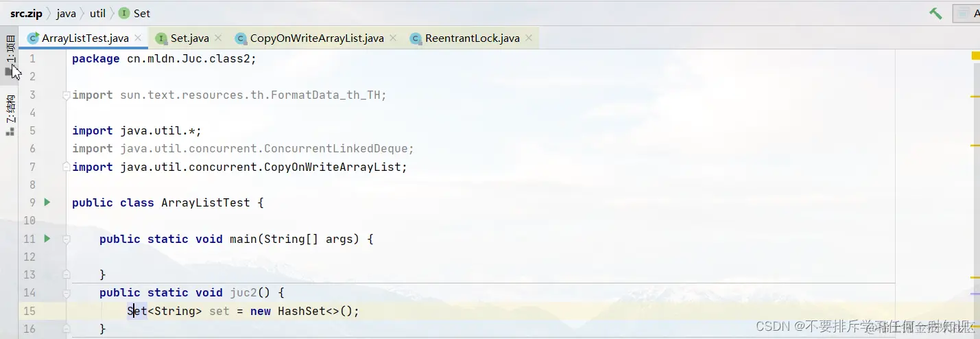This screenshot has width=980, height=339.
Task: Open the Z:结构 Structure tool window
Action: click(10, 115)
